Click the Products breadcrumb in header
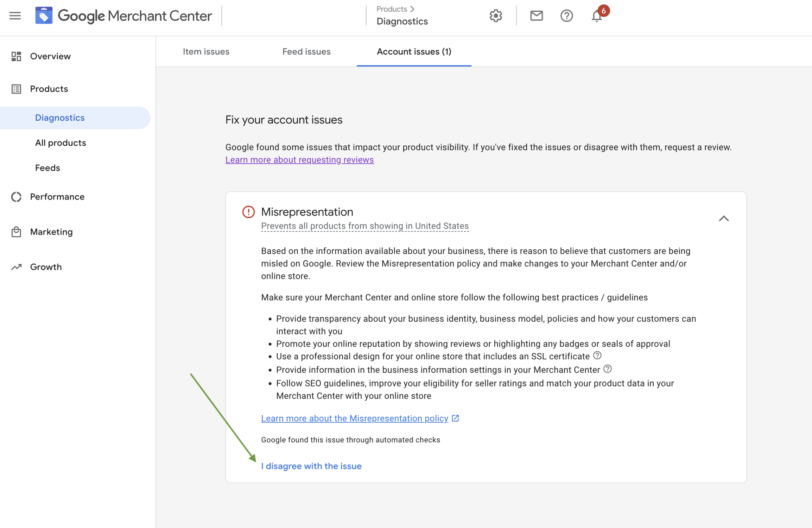This screenshot has height=528, width=812. point(392,9)
